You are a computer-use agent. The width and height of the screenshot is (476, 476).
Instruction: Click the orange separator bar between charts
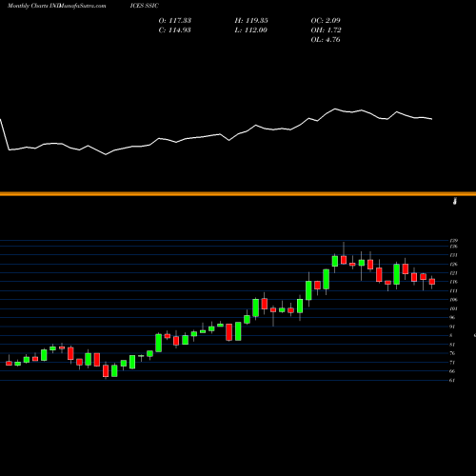coord(238,193)
